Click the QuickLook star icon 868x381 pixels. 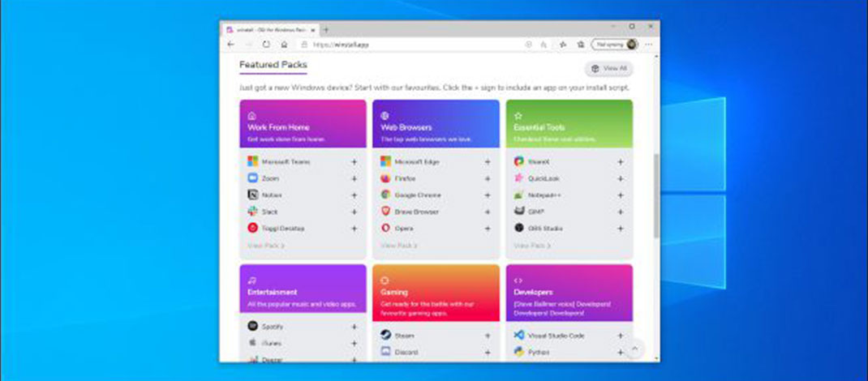point(518,178)
